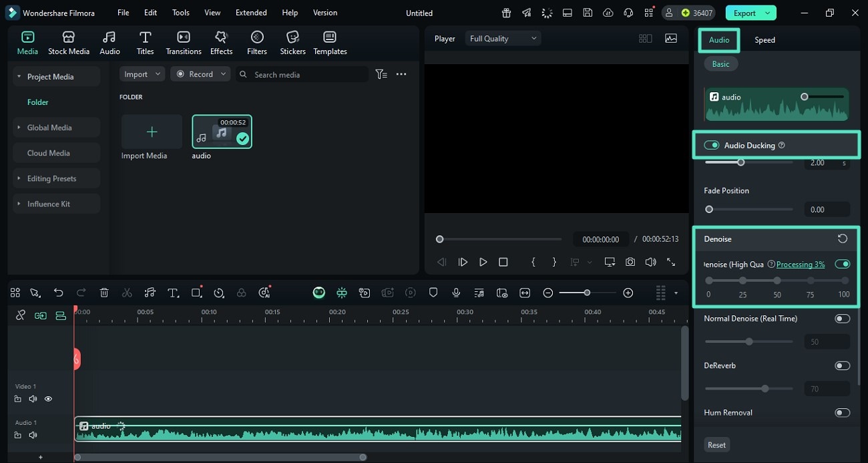Mute the Video 1 track
This screenshot has width=868, height=463.
[33, 399]
